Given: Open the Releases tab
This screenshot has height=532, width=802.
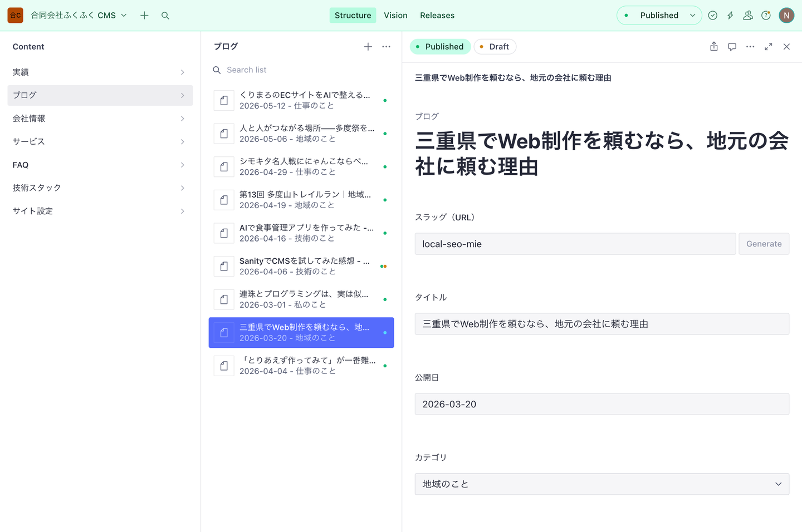Looking at the screenshot, I should (x=437, y=16).
